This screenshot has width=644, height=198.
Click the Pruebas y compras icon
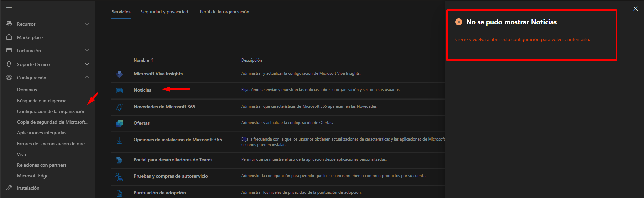coord(119,176)
